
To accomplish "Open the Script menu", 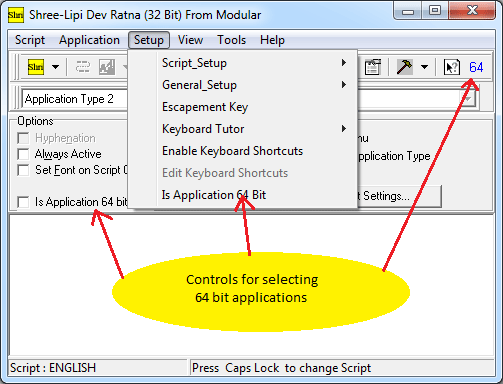I will point(30,40).
